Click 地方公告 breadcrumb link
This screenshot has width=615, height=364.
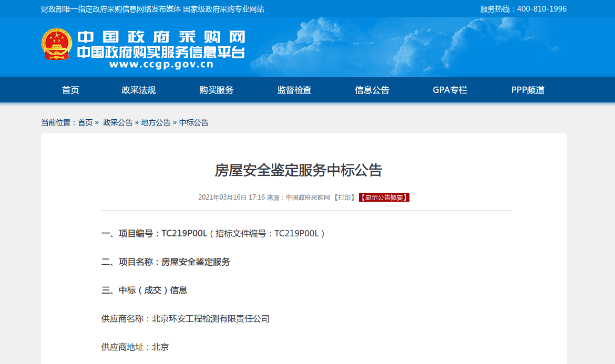[156, 122]
